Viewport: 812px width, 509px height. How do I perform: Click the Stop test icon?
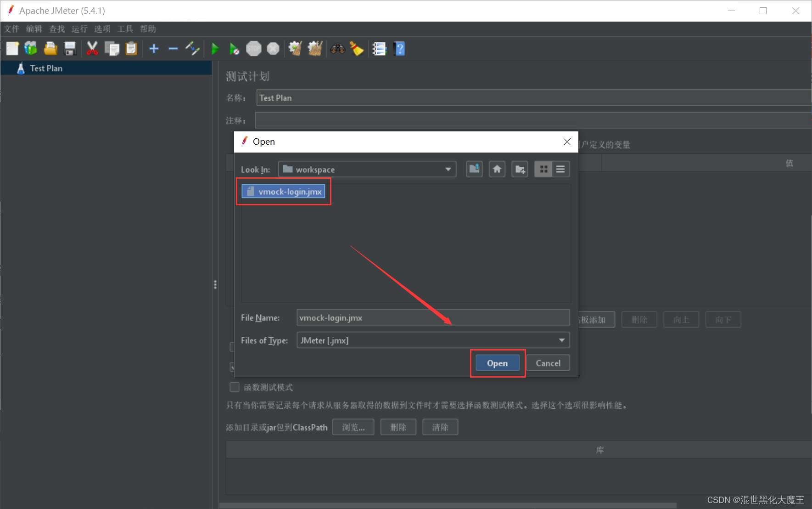(x=253, y=48)
